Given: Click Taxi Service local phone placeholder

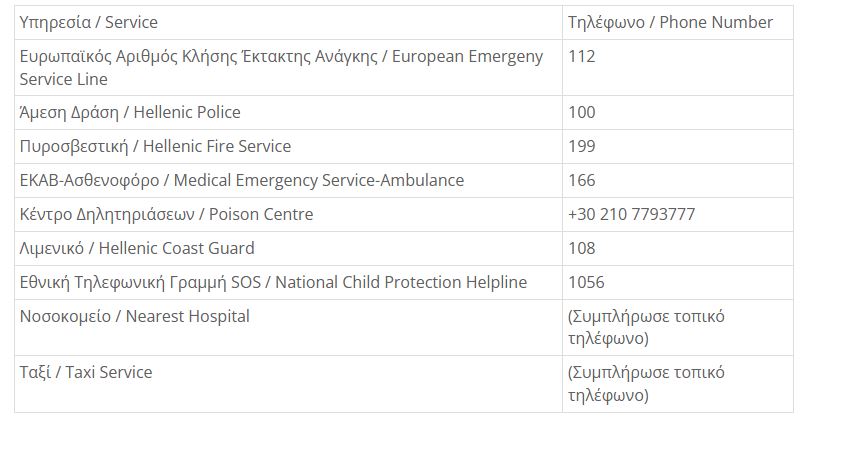Looking at the screenshot, I should [646, 384].
